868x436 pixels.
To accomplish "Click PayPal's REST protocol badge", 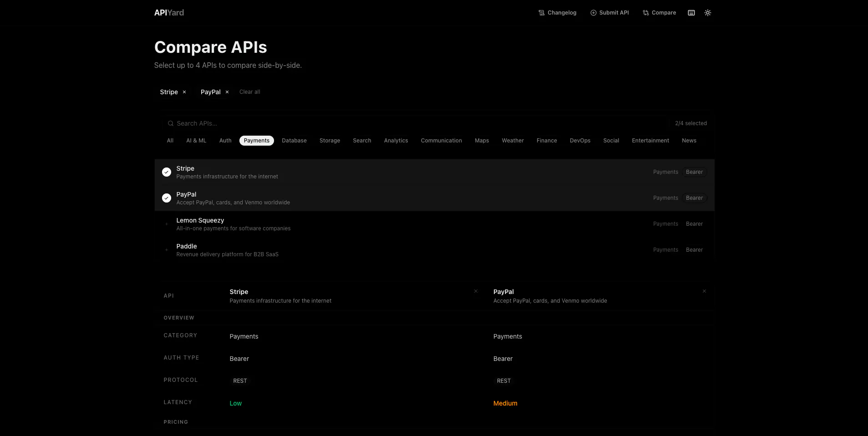I will click(504, 381).
